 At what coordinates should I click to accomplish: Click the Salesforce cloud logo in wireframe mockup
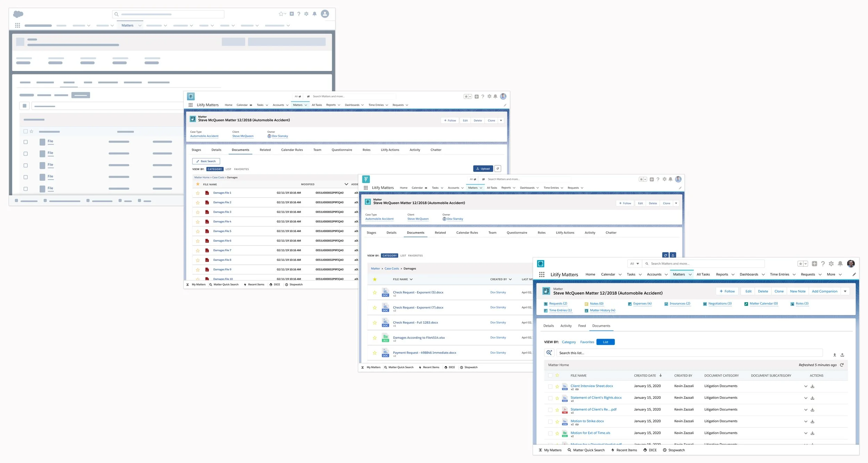tap(18, 14)
